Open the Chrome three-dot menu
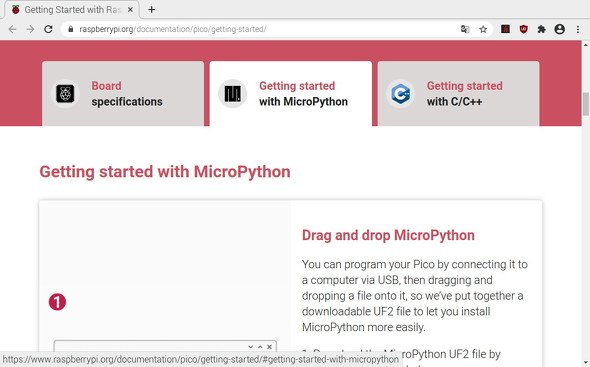This screenshot has height=367, width=590. click(578, 29)
